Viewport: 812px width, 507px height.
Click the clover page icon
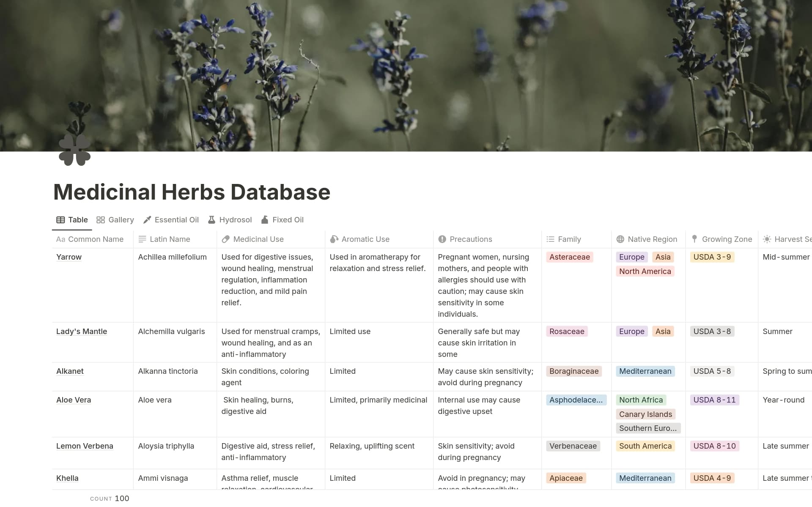pyautogui.click(x=75, y=150)
